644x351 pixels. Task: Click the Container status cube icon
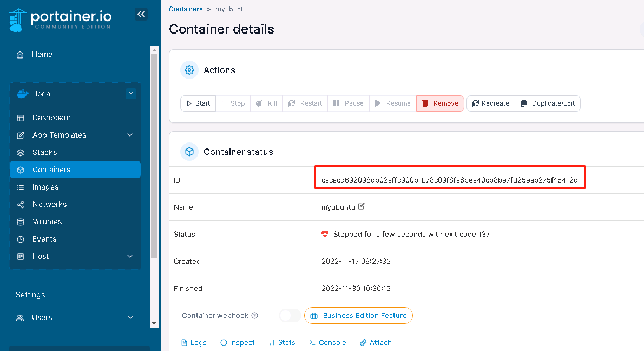tap(189, 152)
